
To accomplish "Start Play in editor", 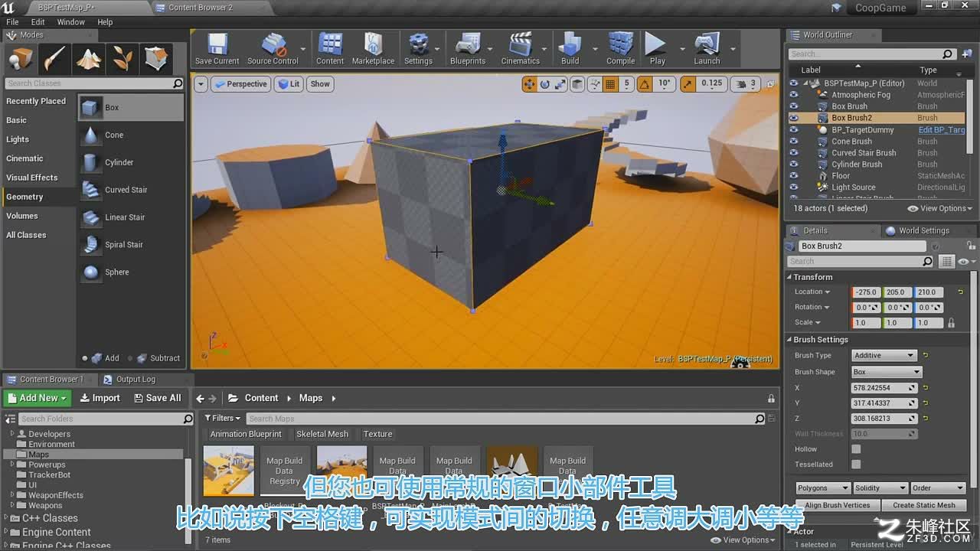I will tap(657, 49).
